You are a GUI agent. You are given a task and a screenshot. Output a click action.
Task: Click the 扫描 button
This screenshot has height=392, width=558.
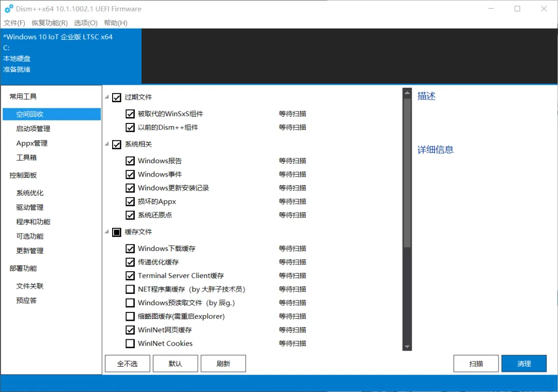[476, 364]
